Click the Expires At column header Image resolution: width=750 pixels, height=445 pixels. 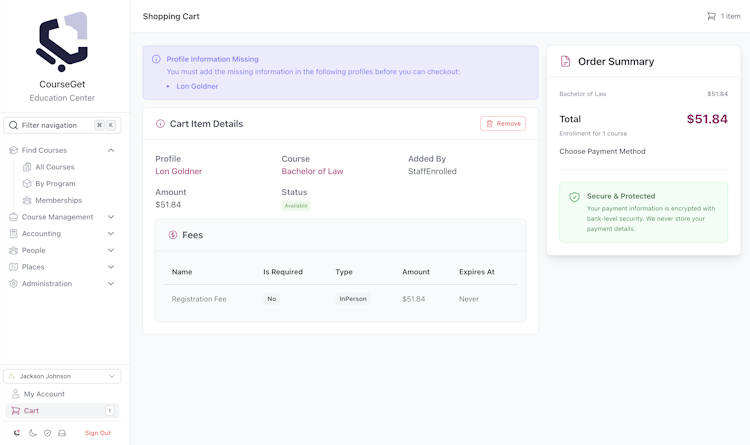pos(476,272)
